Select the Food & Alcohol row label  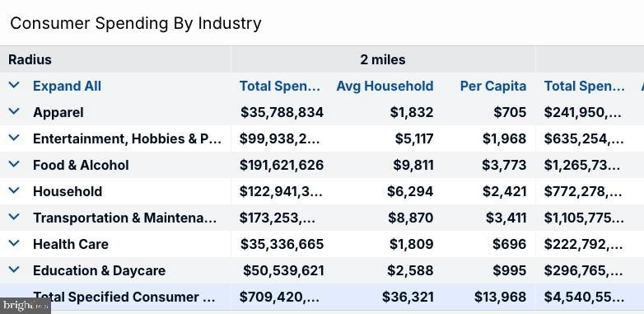[81, 165]
